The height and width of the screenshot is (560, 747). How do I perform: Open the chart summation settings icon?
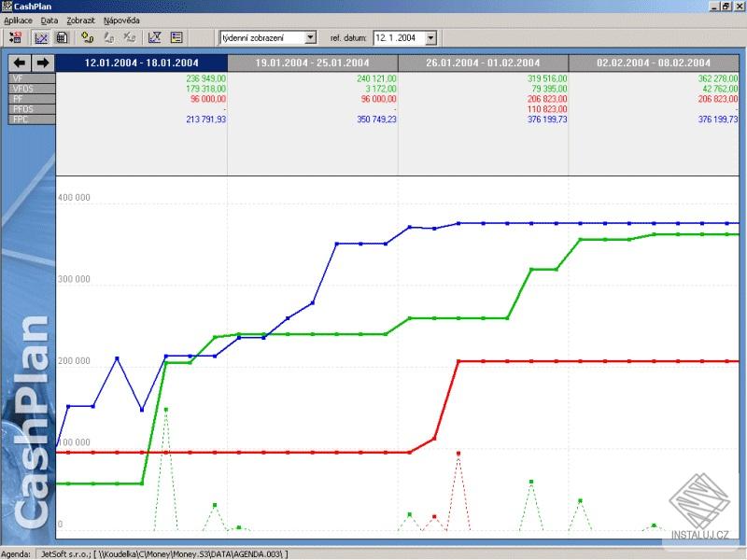155,37
